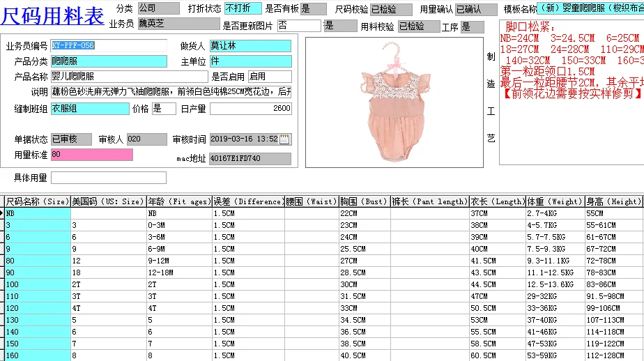Viewport: 644px width, 361px height.
Task: Click the bust cell 40.5CM
Action: (x=365, y=355)
